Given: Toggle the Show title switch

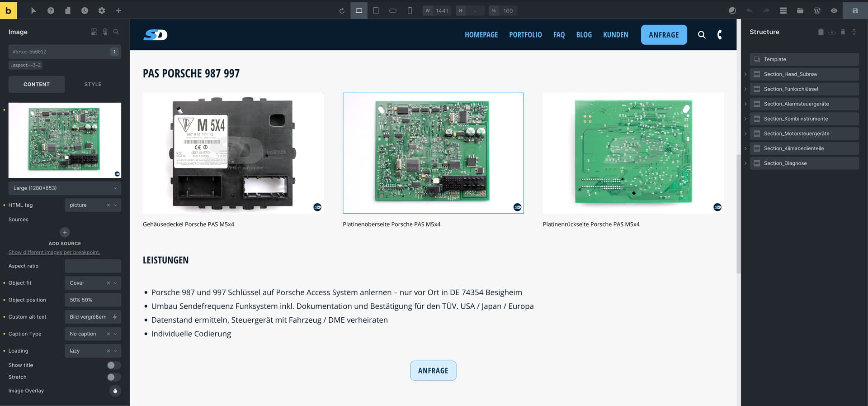Looking at the screenshot, I should click(114, 365).
